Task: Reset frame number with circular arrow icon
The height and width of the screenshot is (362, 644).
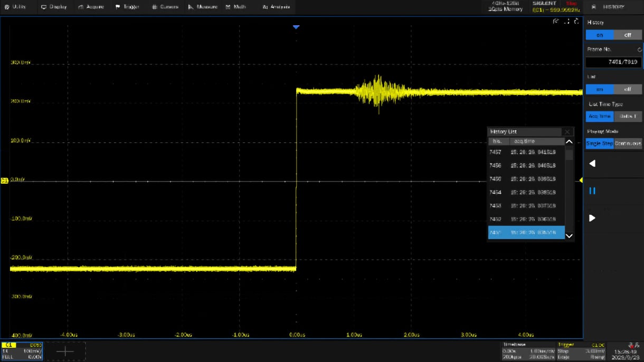Action: 639,50
